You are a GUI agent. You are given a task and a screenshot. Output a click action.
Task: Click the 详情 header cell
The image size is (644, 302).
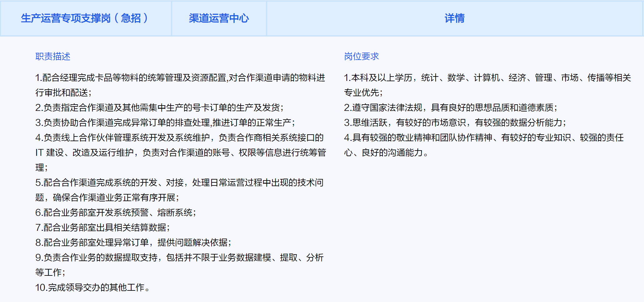pyautogui.click(x=455, y=18)
